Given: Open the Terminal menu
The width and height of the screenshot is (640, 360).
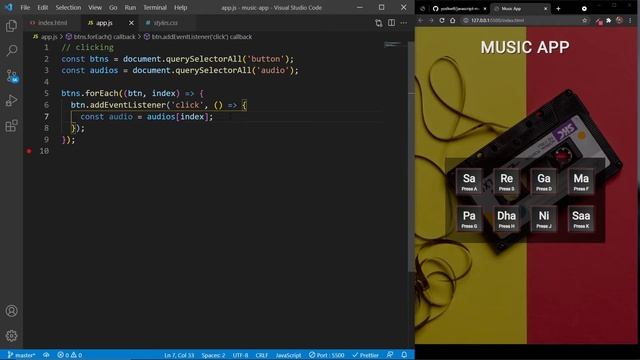Looking at the screenshot, I should 155,7.
